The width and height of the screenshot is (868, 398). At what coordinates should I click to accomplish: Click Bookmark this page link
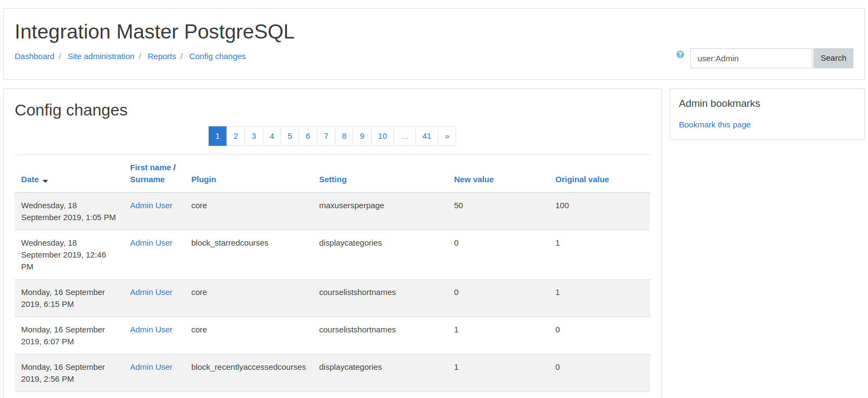(x=715, y=125)
